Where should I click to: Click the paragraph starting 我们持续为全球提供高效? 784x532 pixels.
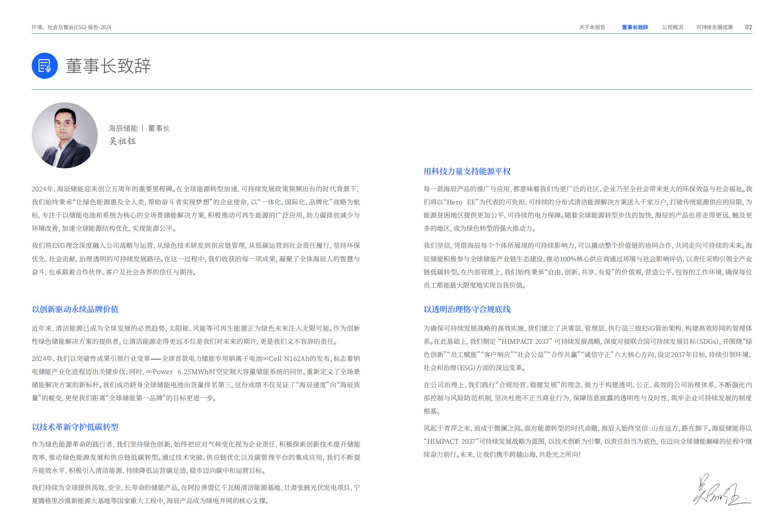point(196,494)
